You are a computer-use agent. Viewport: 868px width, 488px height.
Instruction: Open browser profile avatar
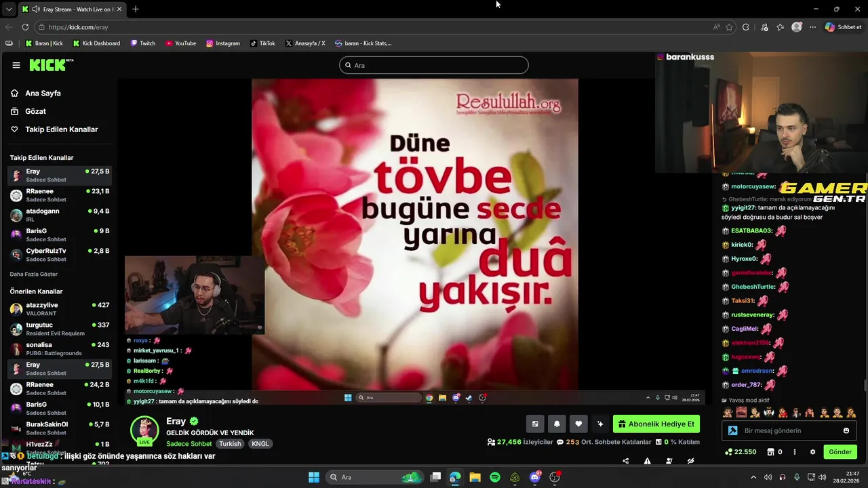[797, 27]
